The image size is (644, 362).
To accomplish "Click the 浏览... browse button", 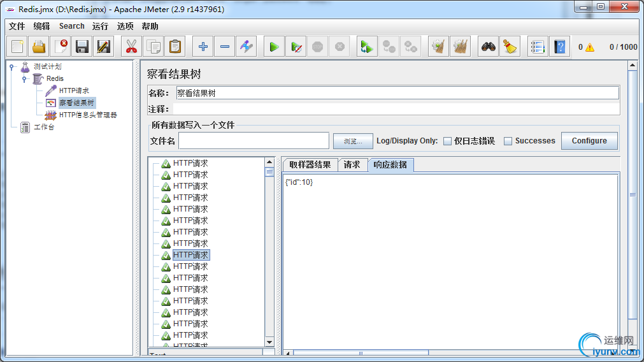I will point(354,141).
